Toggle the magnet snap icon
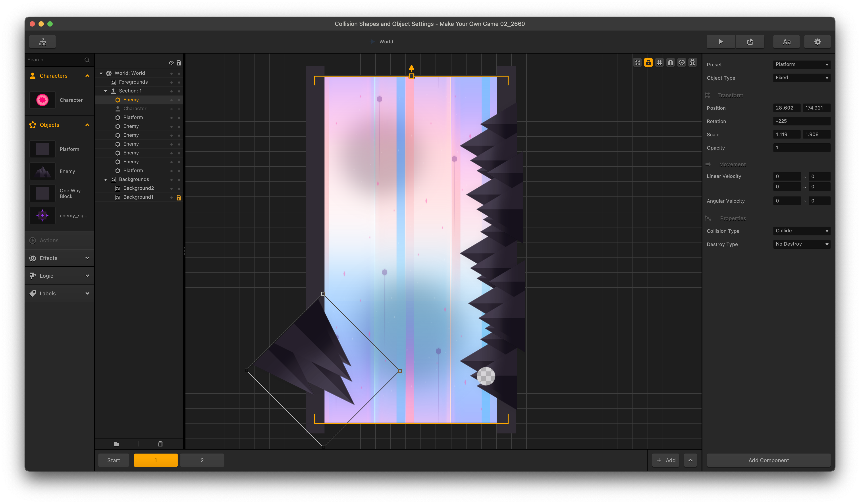Screen dimensions: 860x504 670,62
